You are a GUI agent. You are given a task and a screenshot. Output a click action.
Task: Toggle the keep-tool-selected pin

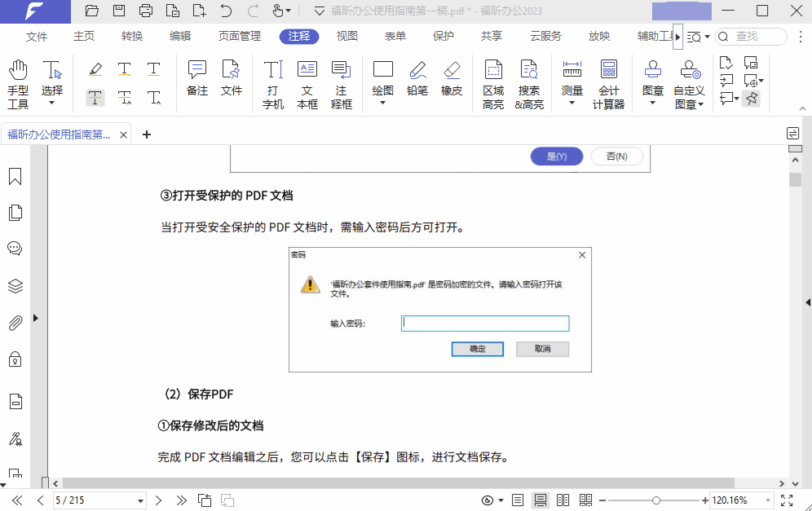point(751,98)
